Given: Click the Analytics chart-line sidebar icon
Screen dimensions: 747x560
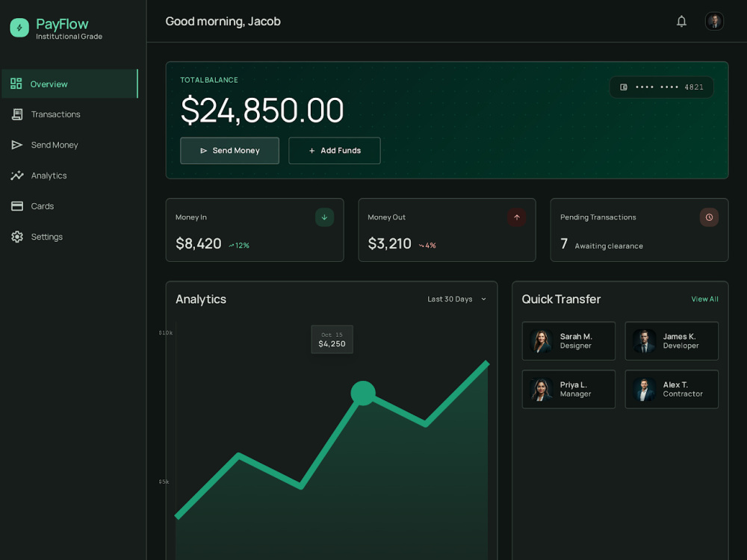Looking at the screenshot, I should pyautogui.click(x=17, y=175).
